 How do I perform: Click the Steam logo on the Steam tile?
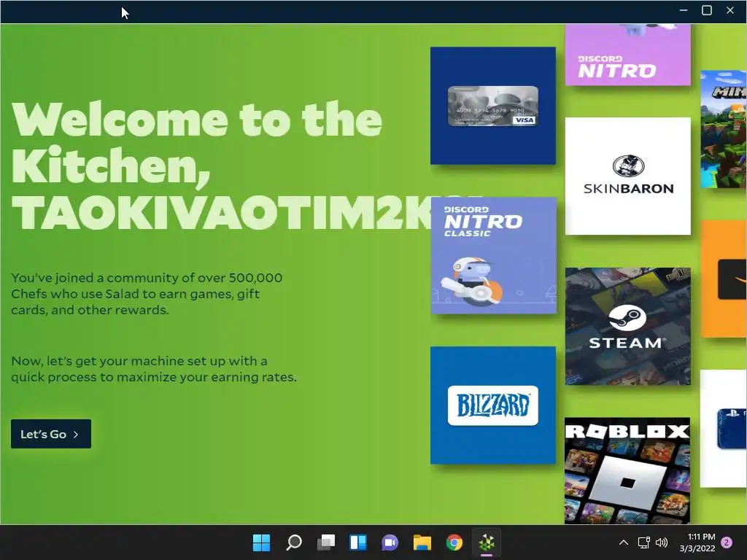[x=627, y=318]
